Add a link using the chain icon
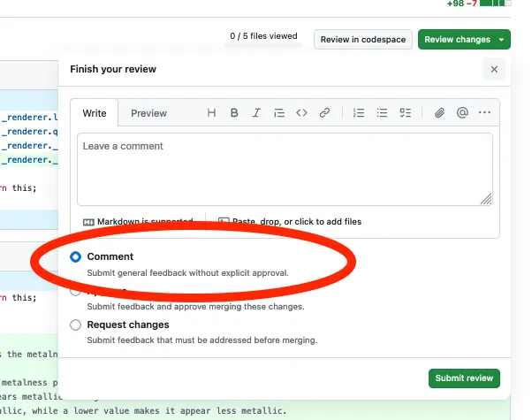The width and height of the screenshot is (532, 420). [324, 113]
